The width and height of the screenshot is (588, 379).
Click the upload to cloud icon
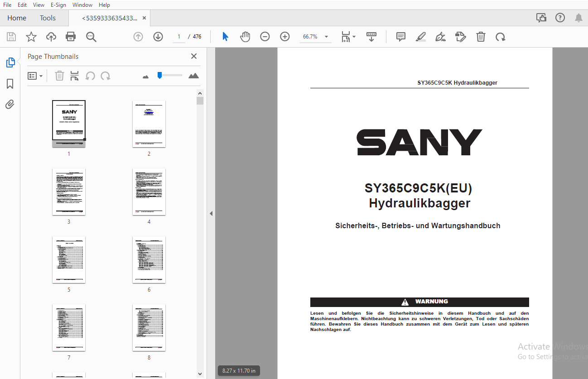pyautogui.click(x=51, y=37)
